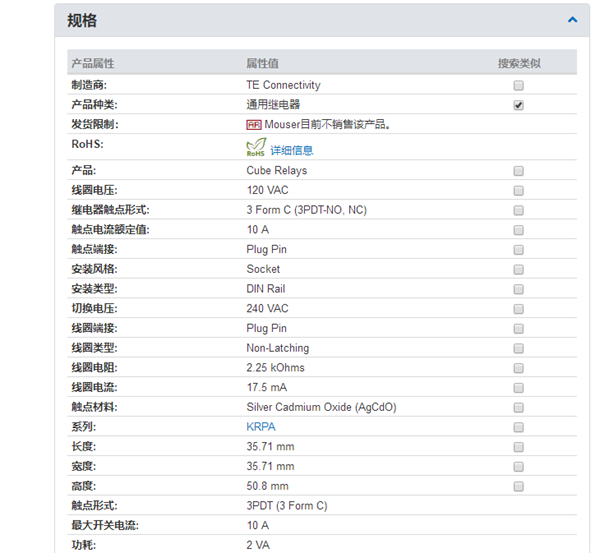Tick the 3 Form C contact form checkbox
This screenshot has height=553, width=600.
[x=518, y=210]
